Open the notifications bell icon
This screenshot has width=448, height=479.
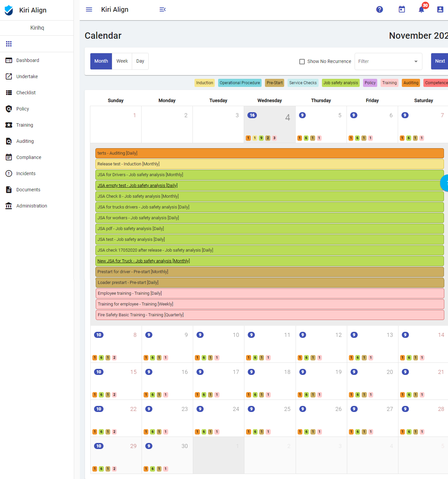(x=421, y=9)
